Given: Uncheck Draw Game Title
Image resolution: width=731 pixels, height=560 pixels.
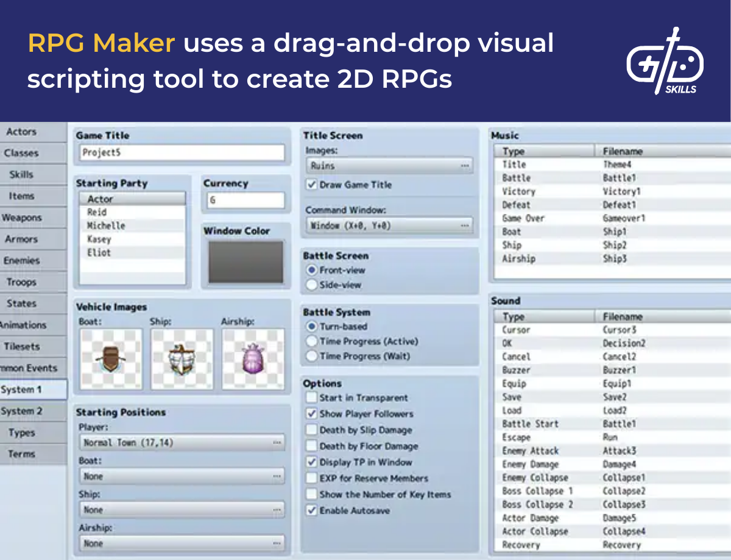Looking at the screenshot, I should (313, 185).
